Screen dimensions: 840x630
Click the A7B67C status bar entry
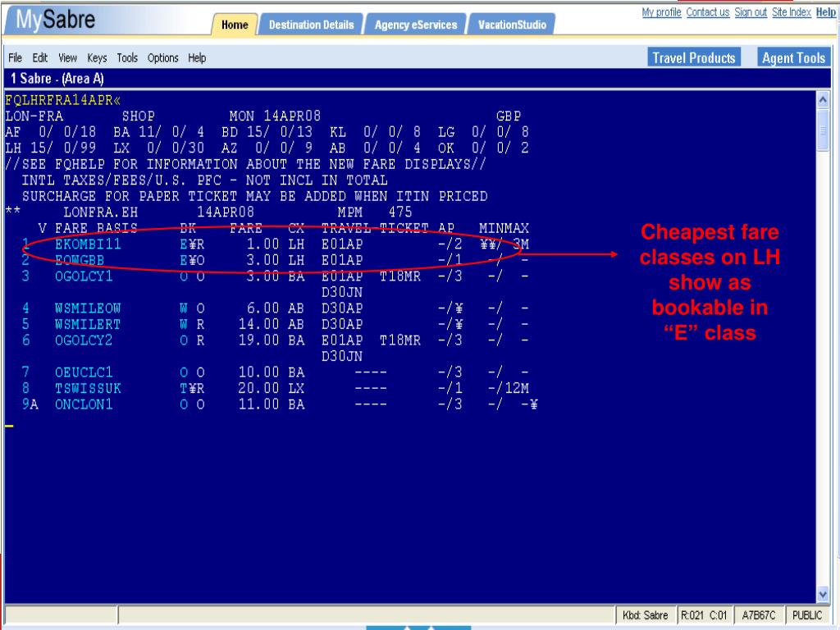(758, 615)
